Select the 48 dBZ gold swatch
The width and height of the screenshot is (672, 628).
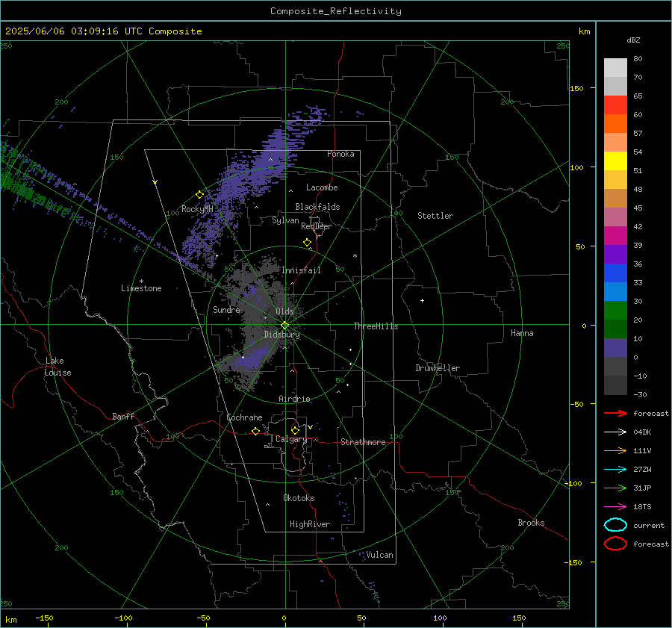(615, 180)
